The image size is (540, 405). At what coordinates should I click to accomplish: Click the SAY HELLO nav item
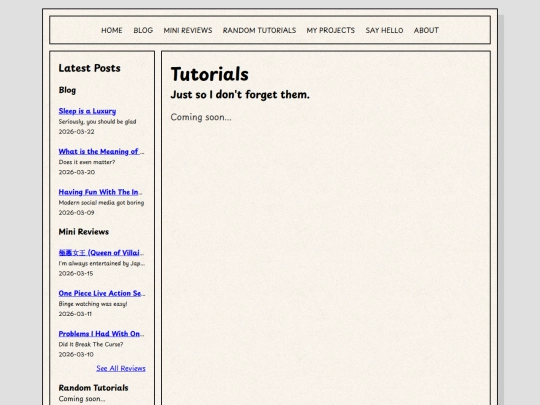tap(384, 30)
